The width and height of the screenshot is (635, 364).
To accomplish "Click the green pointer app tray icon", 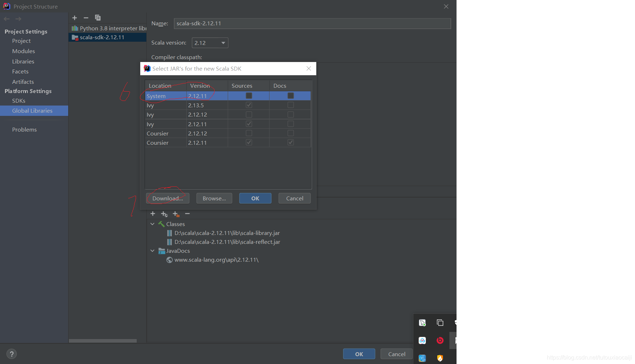I will (x=422, y=323).
